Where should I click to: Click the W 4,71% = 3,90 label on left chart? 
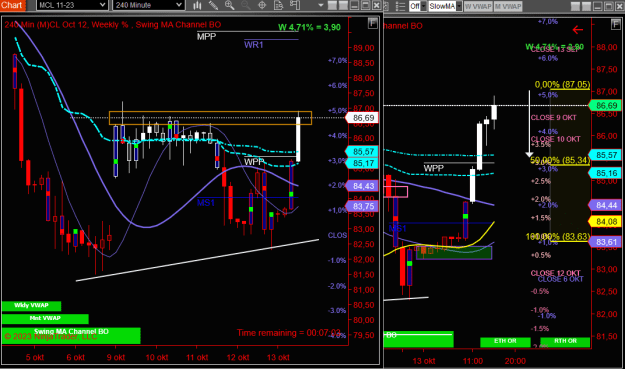pyautogui.click(x=309, y=27)
